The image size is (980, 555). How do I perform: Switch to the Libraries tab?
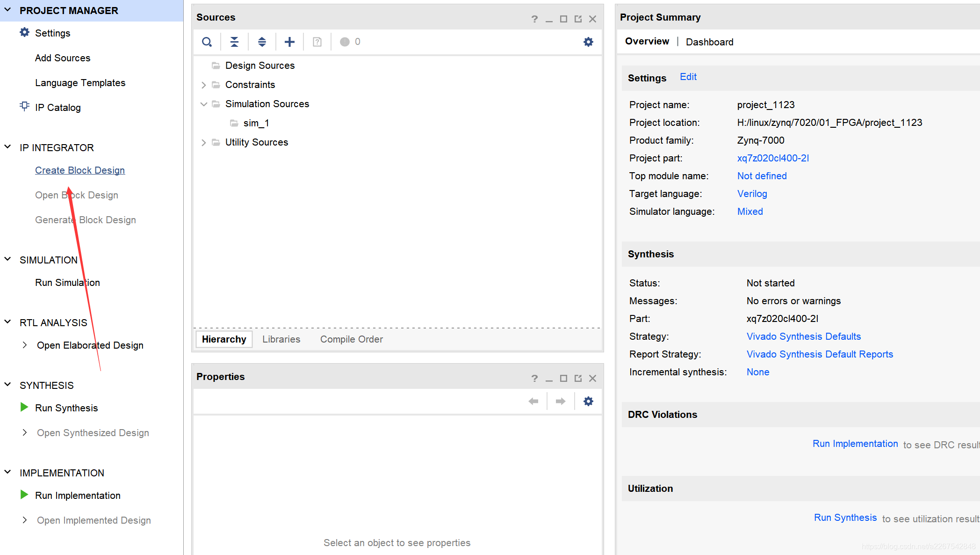(281, 339)
